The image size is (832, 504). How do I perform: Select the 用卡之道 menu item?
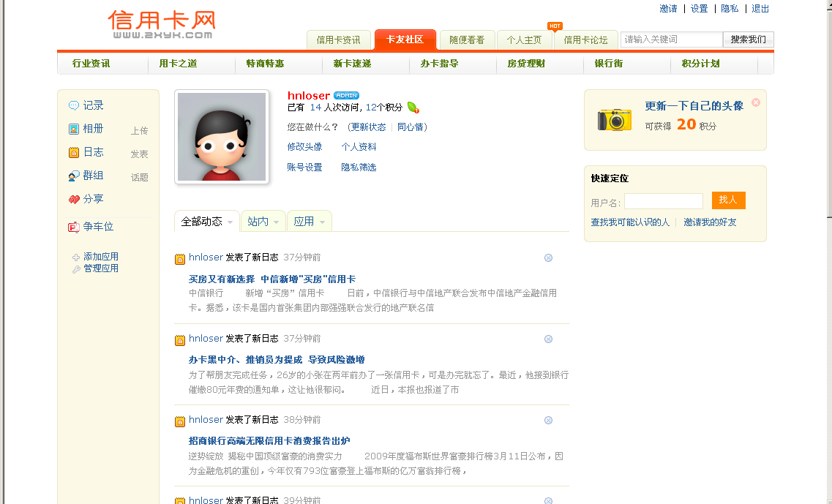[179, 64]
